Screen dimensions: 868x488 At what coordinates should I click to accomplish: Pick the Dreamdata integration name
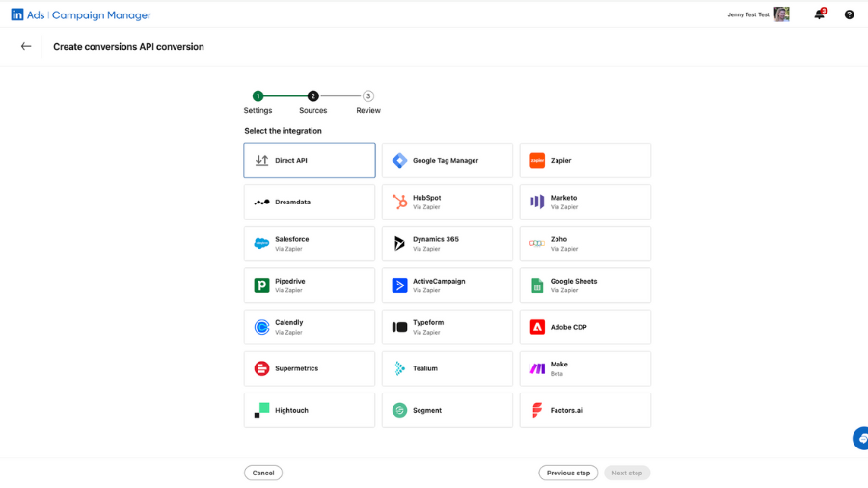[293, 202]
